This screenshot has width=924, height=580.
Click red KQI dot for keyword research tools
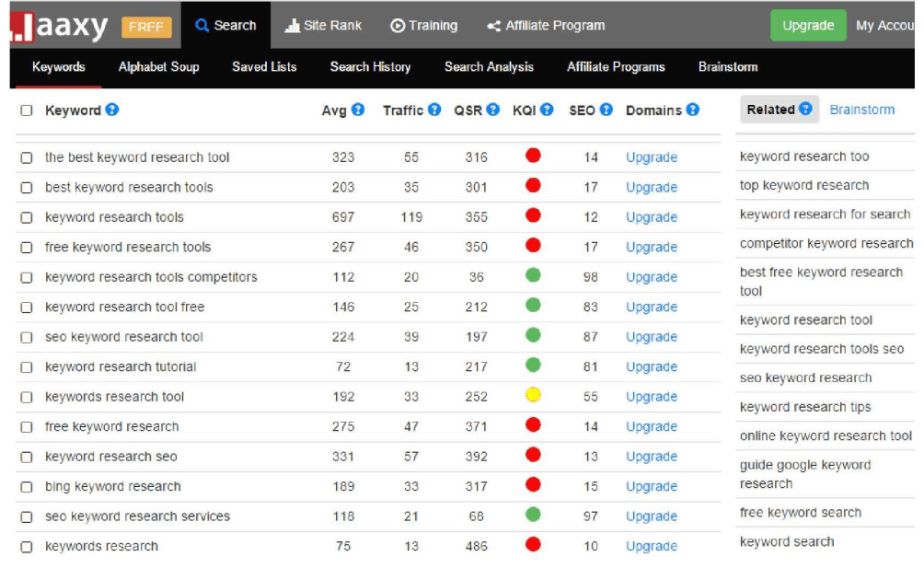coord(533,215)
